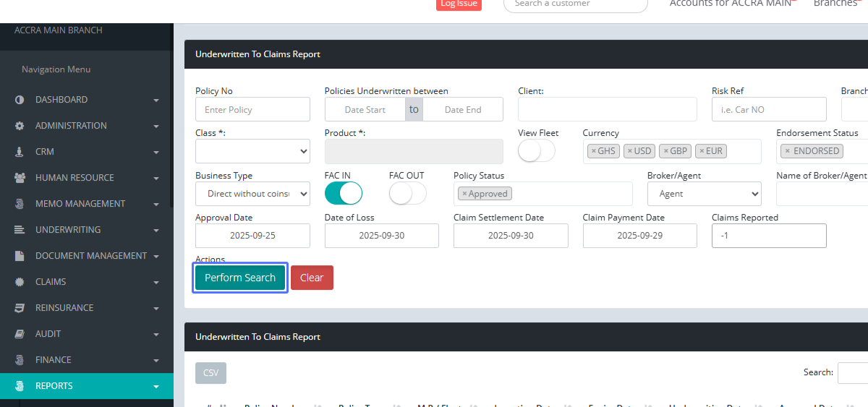The width and height of the screenshot is (868, 407).
Task: Click the Dashboard icon in sidebar
Action: 20,100
